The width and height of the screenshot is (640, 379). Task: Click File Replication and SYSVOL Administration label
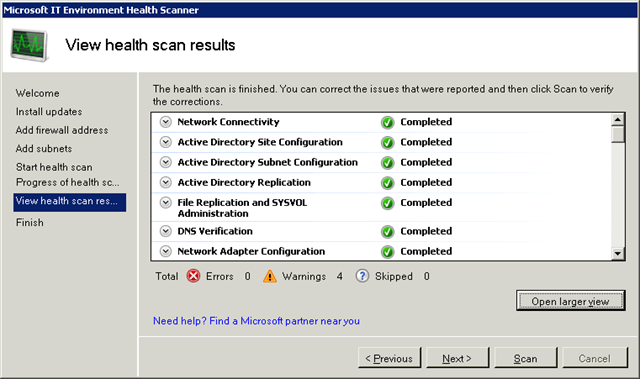(242, 208)
